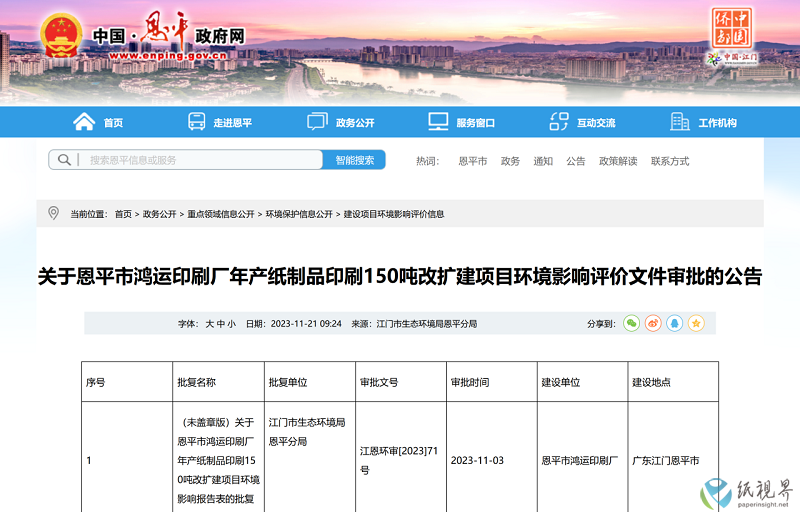Click hot word 政策解读
The width and height of the screenshot is (800, 512).
click(618, 161)
